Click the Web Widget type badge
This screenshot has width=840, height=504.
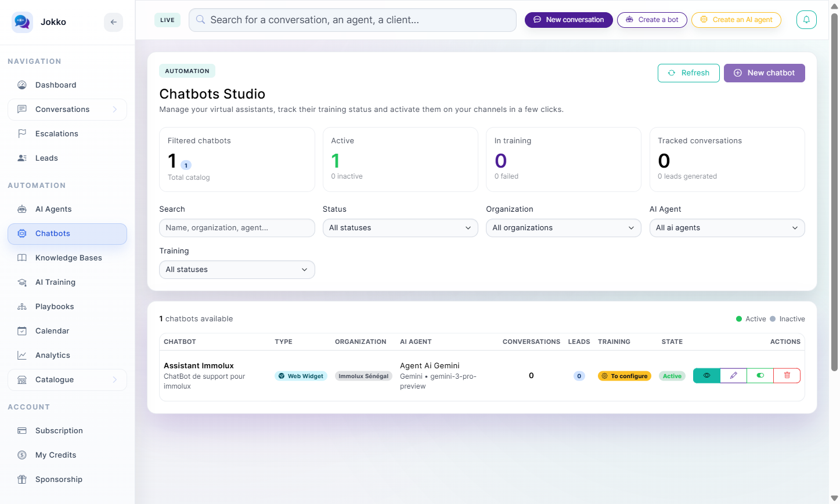(x=301, y=376)
